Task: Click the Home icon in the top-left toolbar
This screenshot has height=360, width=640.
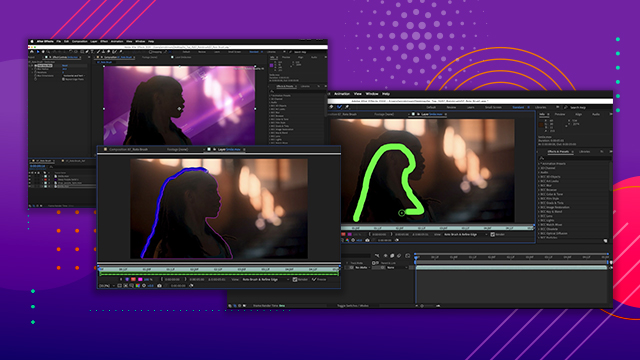Action: (32, 52)
